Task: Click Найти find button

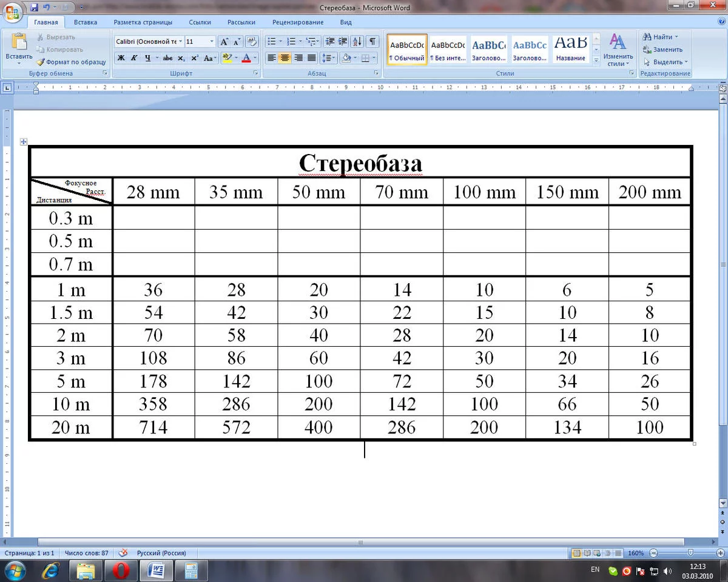Action: point(661,37)
